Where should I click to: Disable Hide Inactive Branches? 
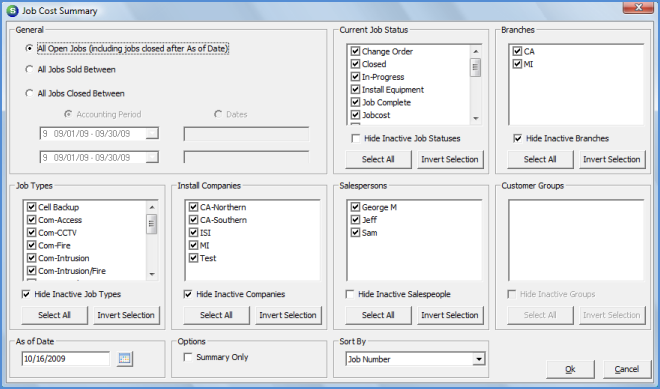pos(518,139)
